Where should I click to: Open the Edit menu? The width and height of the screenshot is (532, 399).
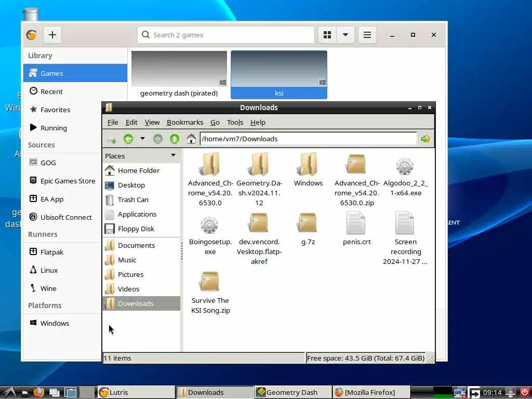tap(131, 122)
